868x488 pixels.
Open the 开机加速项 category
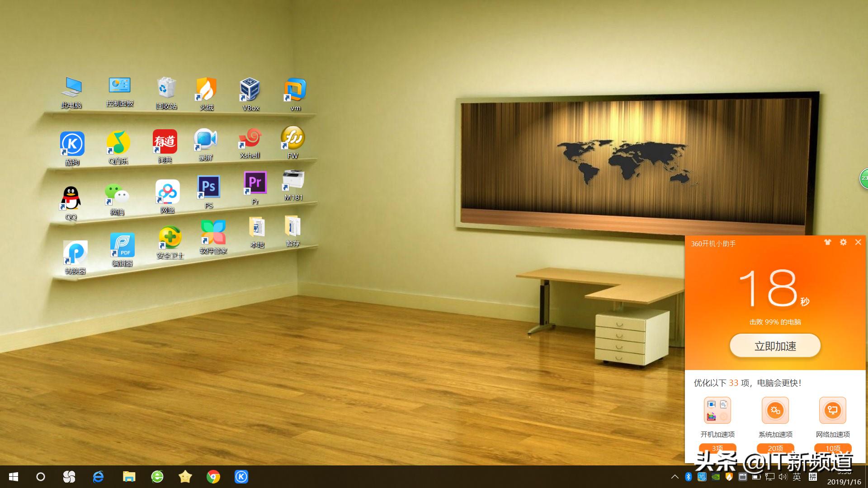(717, 411)
